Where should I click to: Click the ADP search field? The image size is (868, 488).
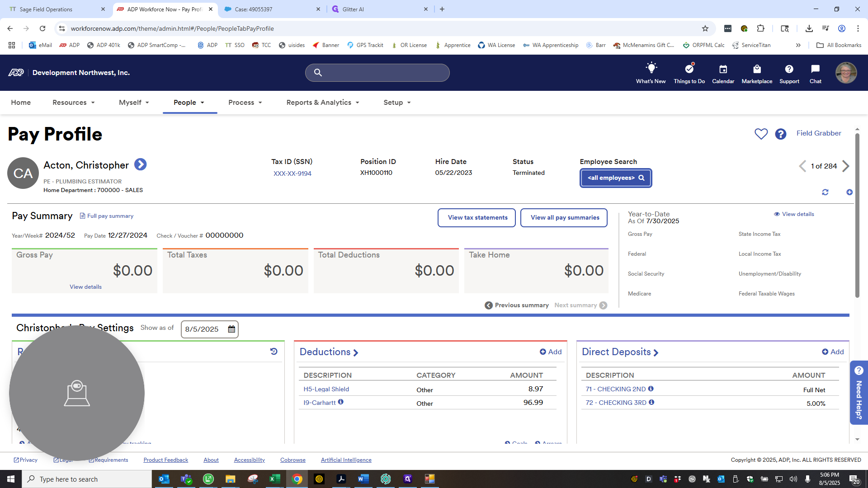click(377, 73)
